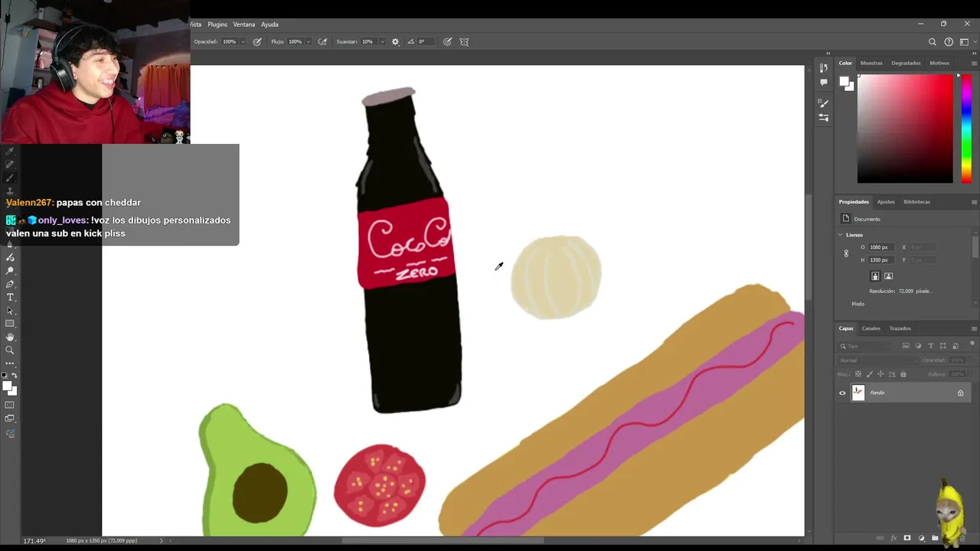Pick a color in the red color field
980x551 pixels.
pyautogui.click(x=905, y=129)
